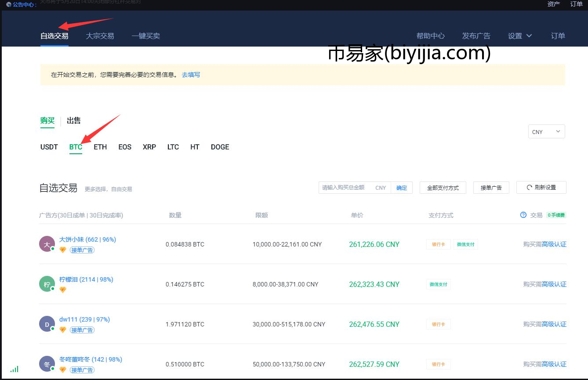Open advertiser 冬咚董咚冬 profile link
The image size is (588, 380).
(x=91, y=359)
